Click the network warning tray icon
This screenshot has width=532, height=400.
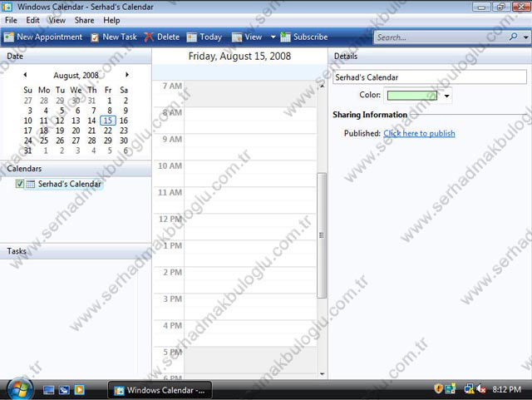[x=469, y=389]
